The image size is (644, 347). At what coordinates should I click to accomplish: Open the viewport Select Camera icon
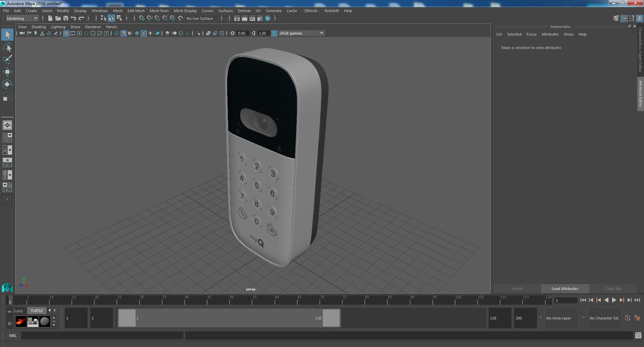click(x=22, y=33)
